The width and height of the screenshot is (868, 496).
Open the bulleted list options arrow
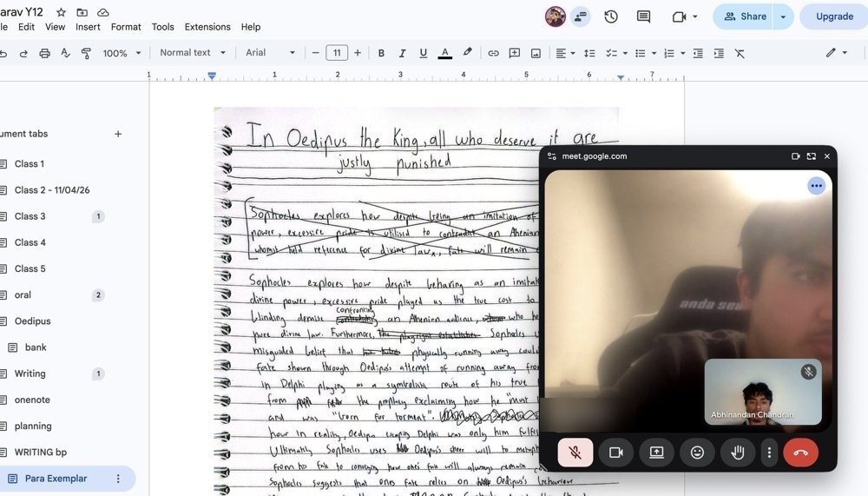[654, 53]
